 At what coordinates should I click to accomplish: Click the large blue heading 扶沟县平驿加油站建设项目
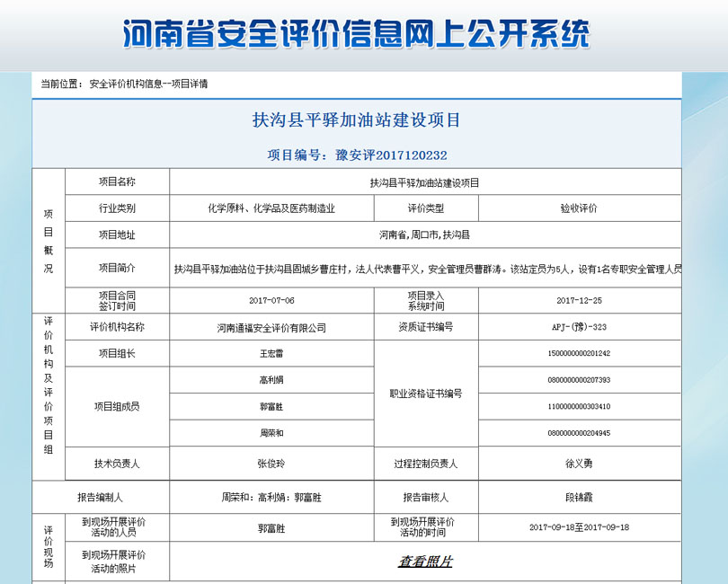[x=356, y=119]
